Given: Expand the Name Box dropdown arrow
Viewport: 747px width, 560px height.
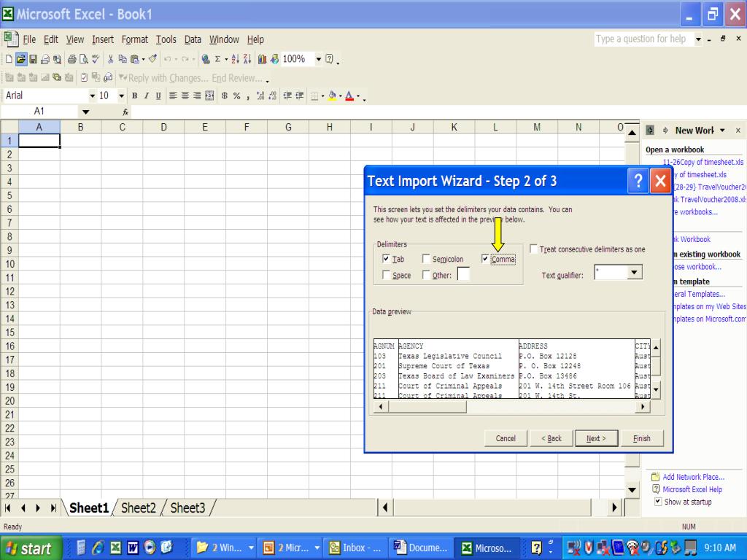Looking at the screenshot, I should (86, 112).
